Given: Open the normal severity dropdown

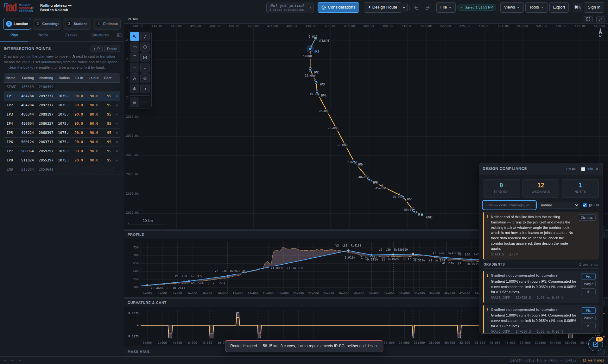Looking at the screenshot, I should (x=559, y=205).
